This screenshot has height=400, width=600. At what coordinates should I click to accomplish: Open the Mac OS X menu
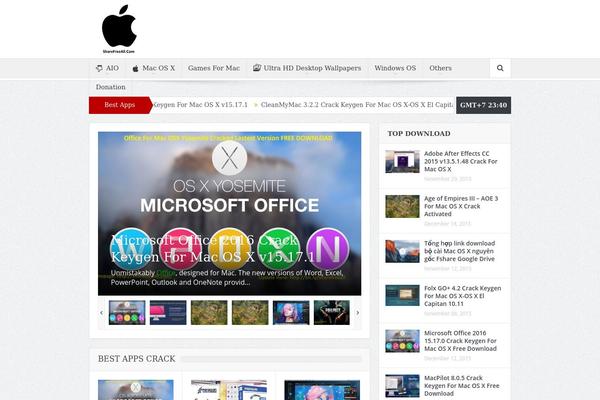[153, 68]
